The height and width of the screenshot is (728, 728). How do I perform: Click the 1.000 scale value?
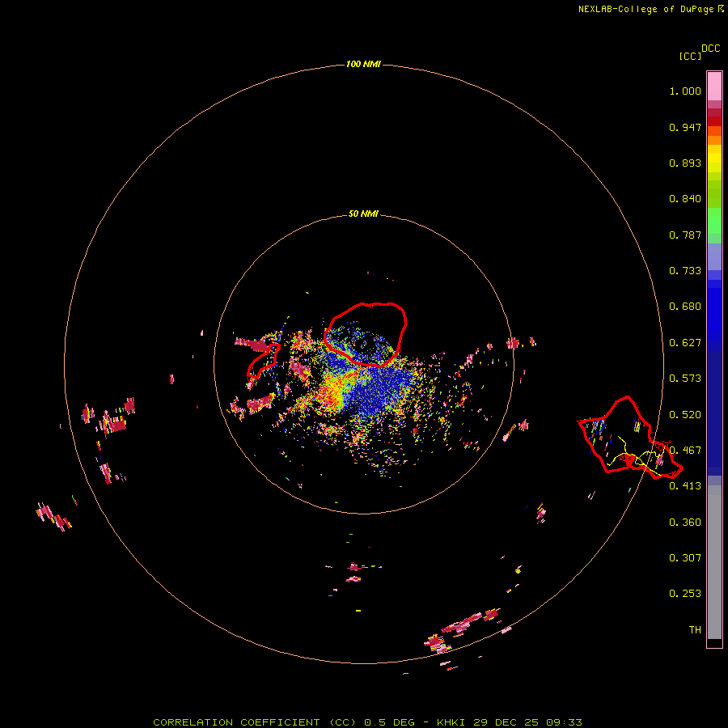coord(685,91)
